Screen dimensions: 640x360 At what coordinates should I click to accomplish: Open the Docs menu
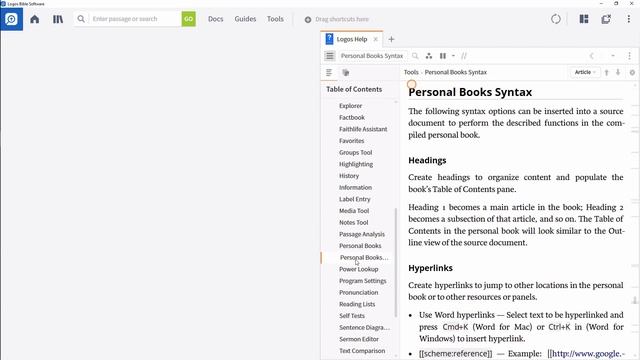(x=216, y=19)
